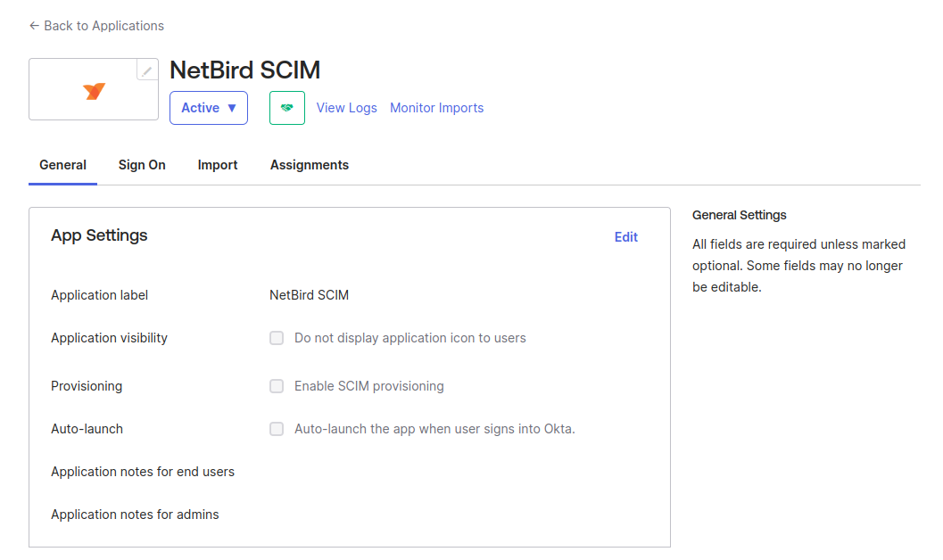Enable the SCIM provisioning checkbox
The width and height of the screenshot is (943, 560).
(x=277, y=386)
